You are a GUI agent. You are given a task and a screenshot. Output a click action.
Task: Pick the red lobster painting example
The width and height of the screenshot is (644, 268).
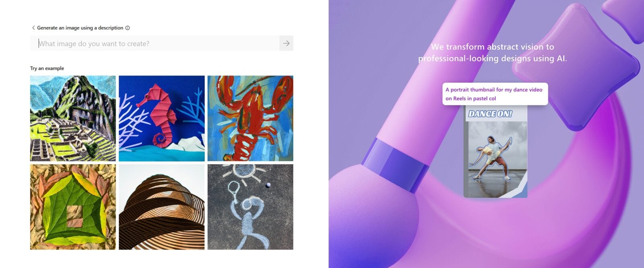pos(250,119)
